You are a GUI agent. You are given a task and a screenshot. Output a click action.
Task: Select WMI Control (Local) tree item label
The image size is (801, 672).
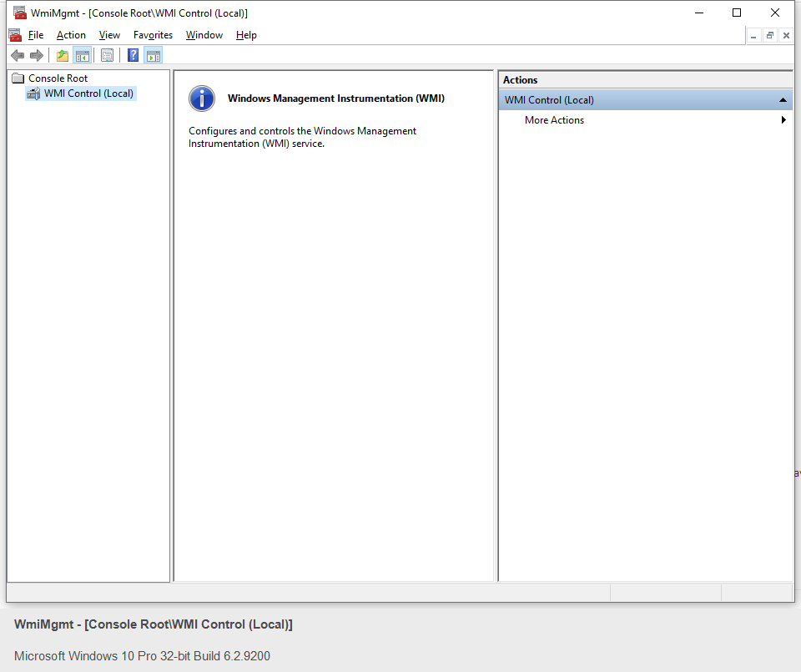point(88,93)
